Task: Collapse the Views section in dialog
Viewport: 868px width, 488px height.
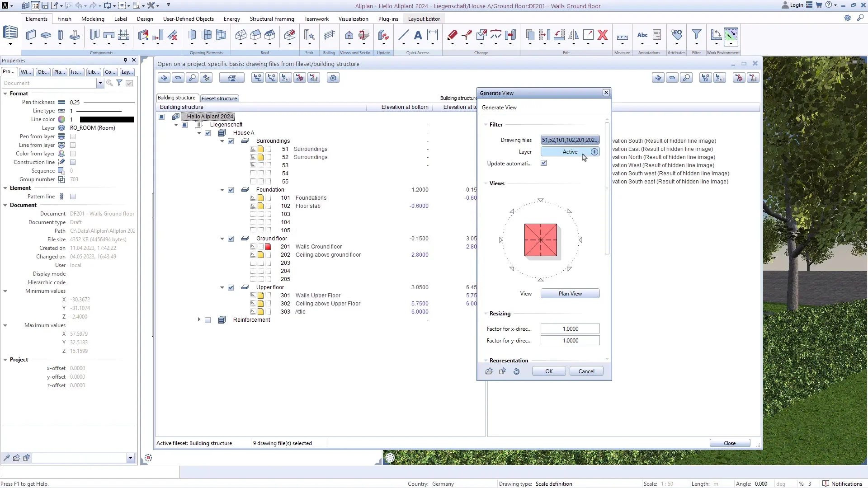Action: point(486,183)
